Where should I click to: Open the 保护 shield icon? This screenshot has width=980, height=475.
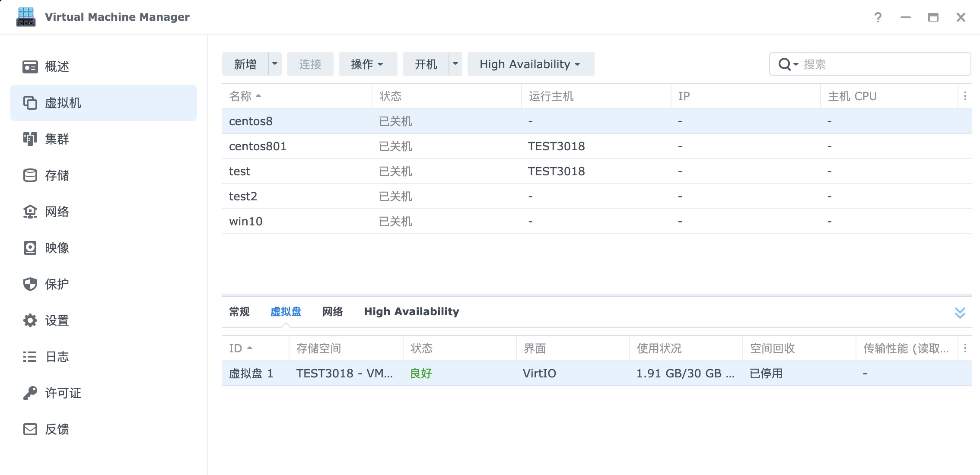click(x=30, y=284)
